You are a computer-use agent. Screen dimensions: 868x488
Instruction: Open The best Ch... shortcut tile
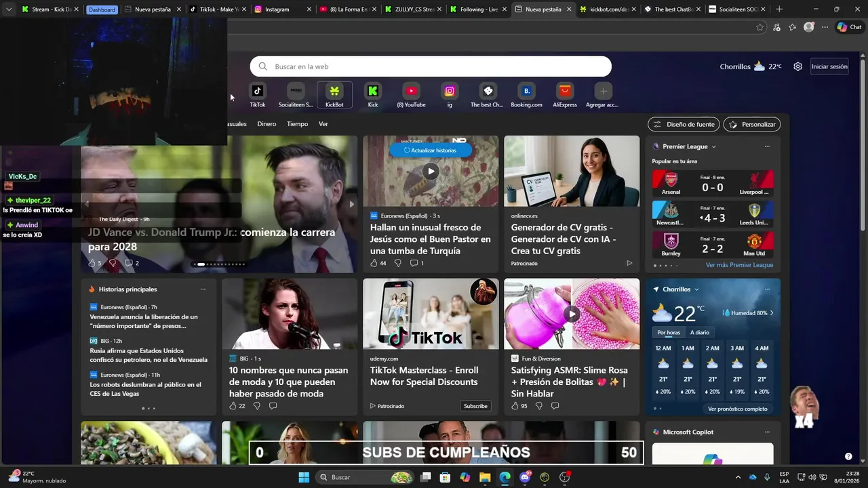coord(488,95)
